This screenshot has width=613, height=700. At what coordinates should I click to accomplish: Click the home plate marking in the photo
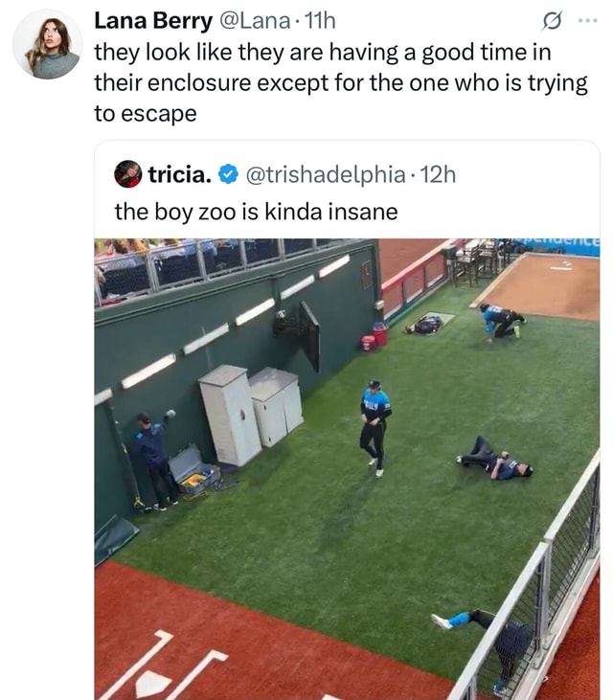click(152, 681)
